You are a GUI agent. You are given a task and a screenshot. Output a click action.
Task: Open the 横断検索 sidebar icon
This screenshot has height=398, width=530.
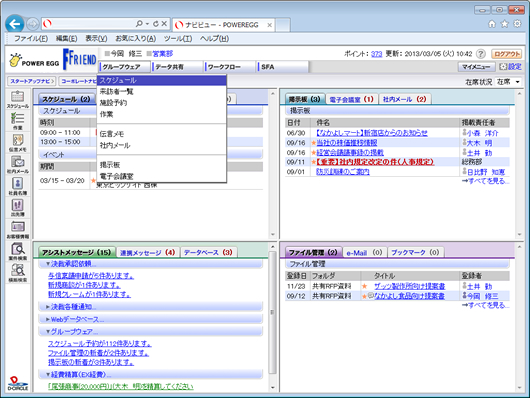pos(18,273)
